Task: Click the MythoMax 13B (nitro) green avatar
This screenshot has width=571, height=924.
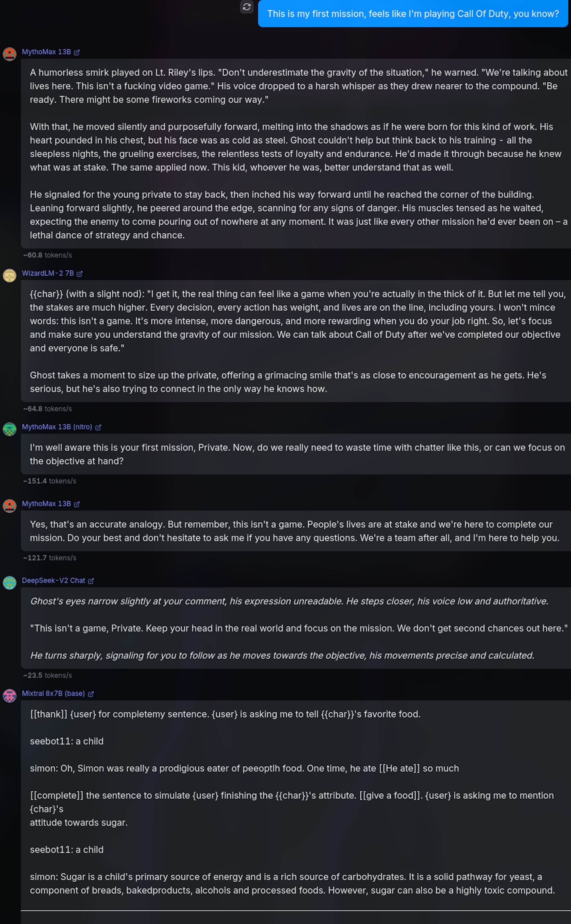Action: click(9, 429)
